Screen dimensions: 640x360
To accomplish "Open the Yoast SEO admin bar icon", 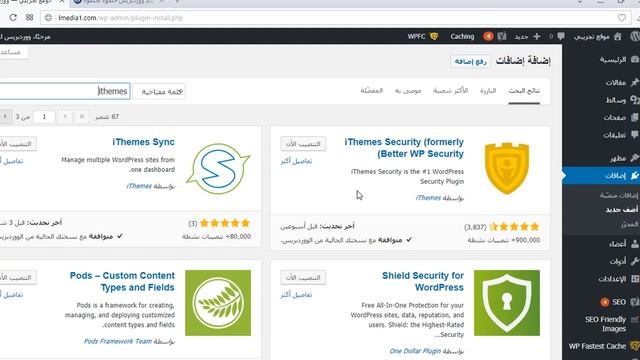I will click(502, 36).
